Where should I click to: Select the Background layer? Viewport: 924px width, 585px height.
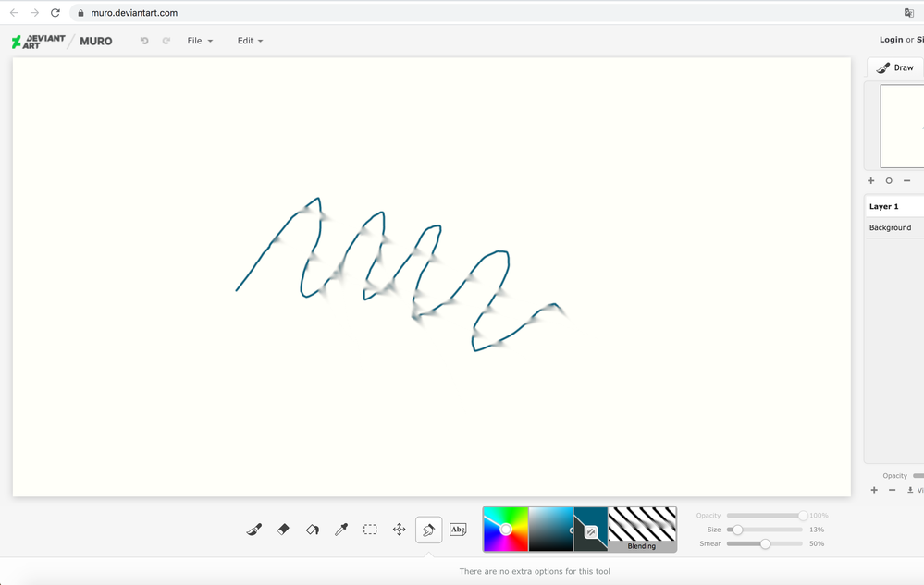coord(890,227)
